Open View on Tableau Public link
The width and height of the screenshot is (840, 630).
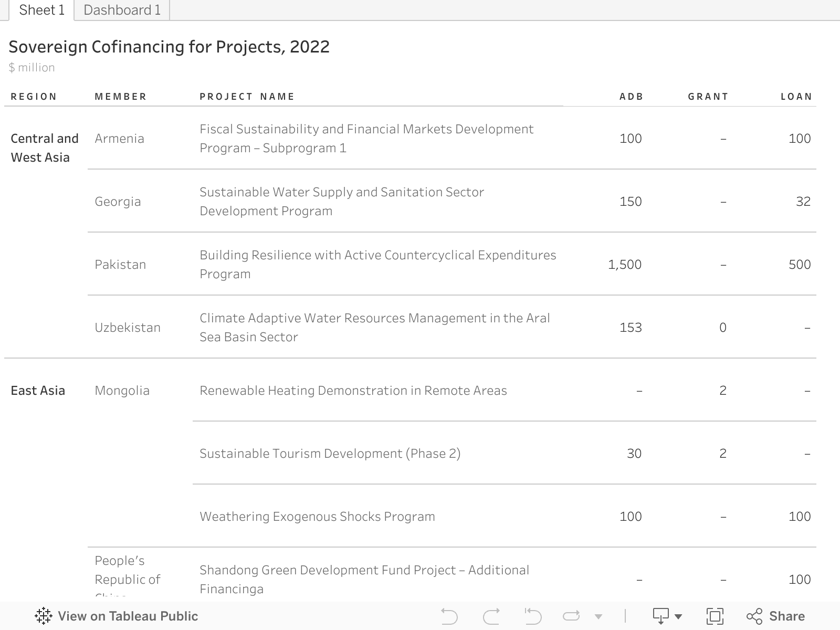point(128,616)
